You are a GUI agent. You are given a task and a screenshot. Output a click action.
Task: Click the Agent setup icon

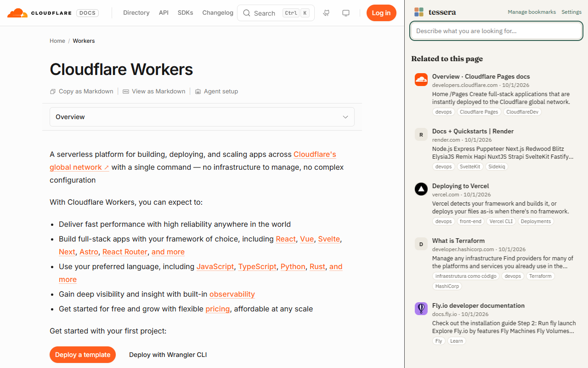click(198, 92)
